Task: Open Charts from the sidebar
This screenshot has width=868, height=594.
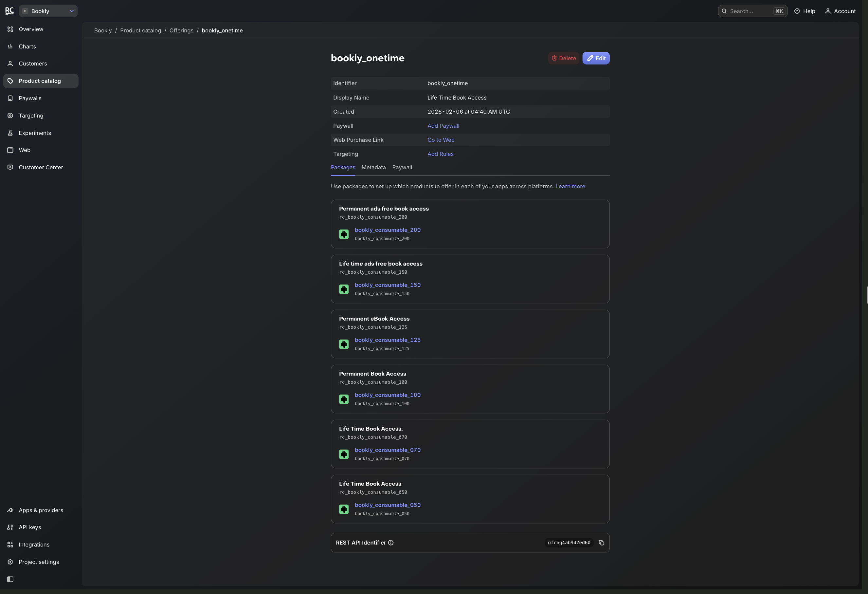Action: pos(41,46)
